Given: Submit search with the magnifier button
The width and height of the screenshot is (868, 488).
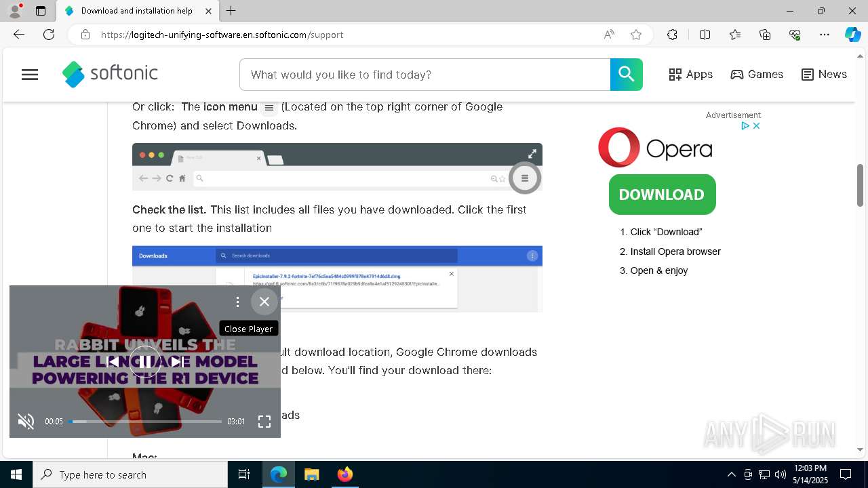Looking at the screenshot, I should pos(627,75).
